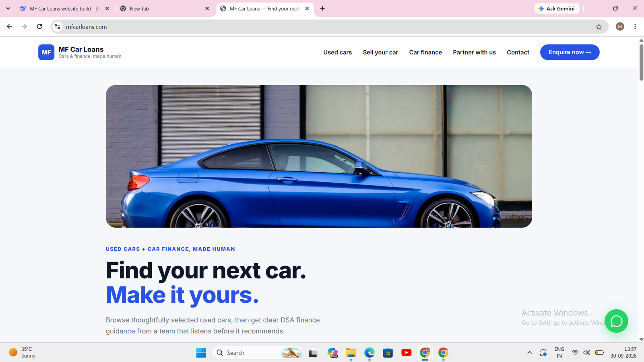Launch Microsoft Edge from taskbar
This screenshot has height=362, width=644.
[369, 353]
